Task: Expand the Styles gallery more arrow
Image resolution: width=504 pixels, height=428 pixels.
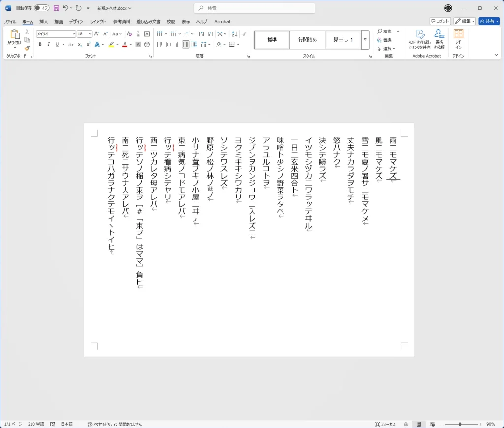Action: tap(365, 39)
